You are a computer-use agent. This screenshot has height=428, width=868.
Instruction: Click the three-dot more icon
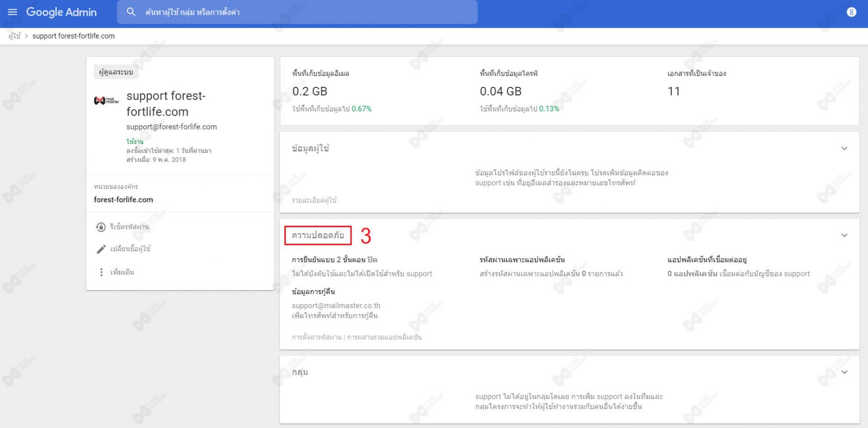coord(101,272)
